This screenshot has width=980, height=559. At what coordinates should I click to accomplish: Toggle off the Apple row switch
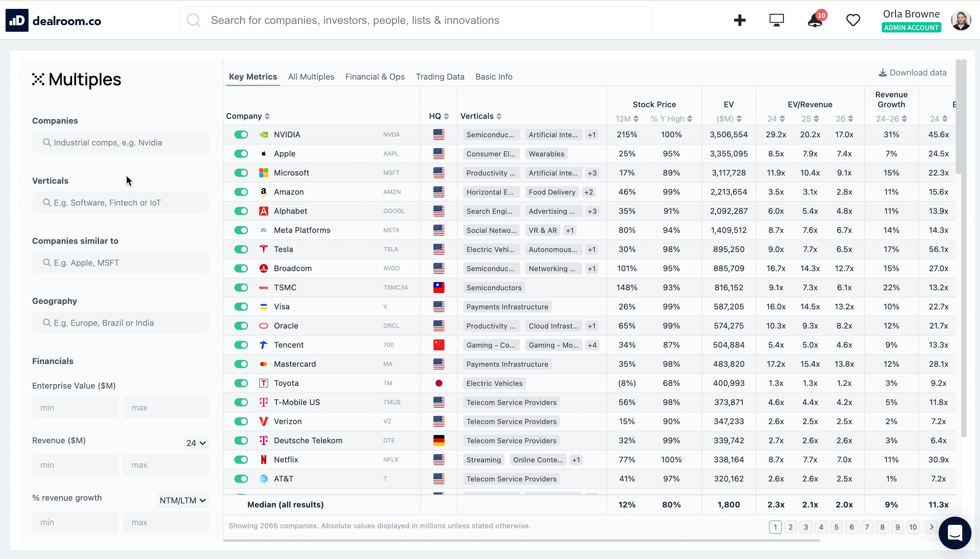pyautogui.click(x=241, y=154)
